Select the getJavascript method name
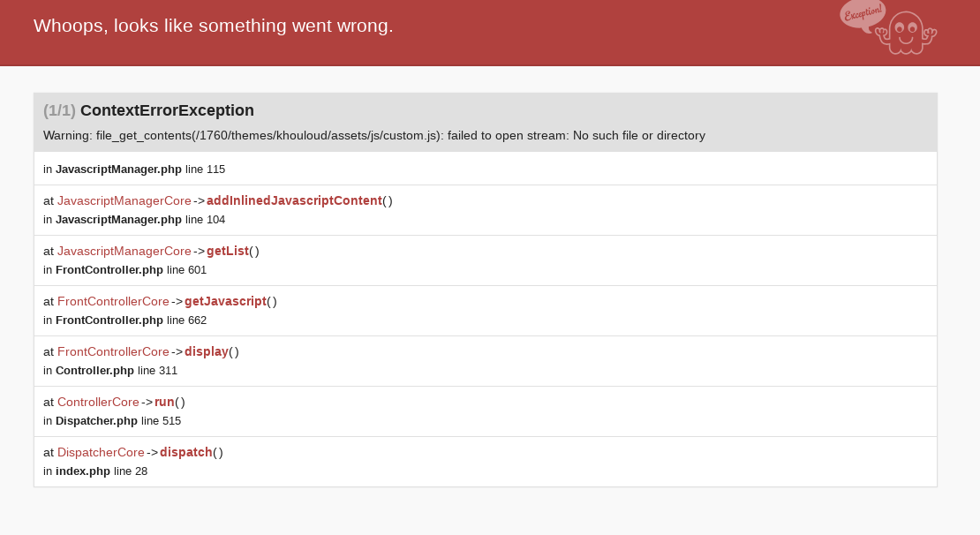The width and height of the screenshot is (980, 535). [x=226, y=301]
